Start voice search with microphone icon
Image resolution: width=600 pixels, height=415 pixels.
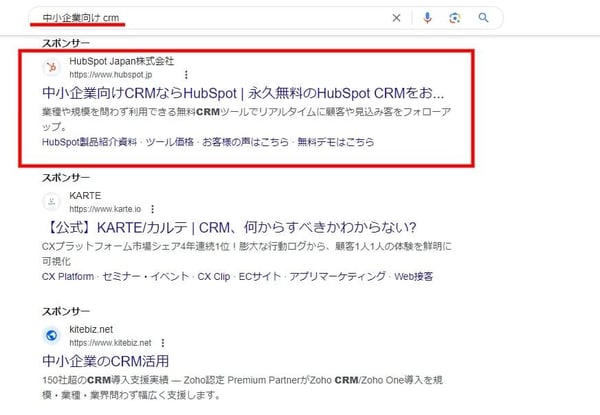pyautogui.click(x=427, y=18)
